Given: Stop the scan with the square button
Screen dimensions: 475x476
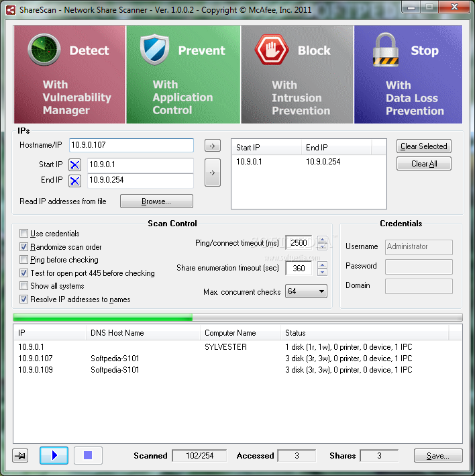Looking at the screenshot, I should [88, 455].
